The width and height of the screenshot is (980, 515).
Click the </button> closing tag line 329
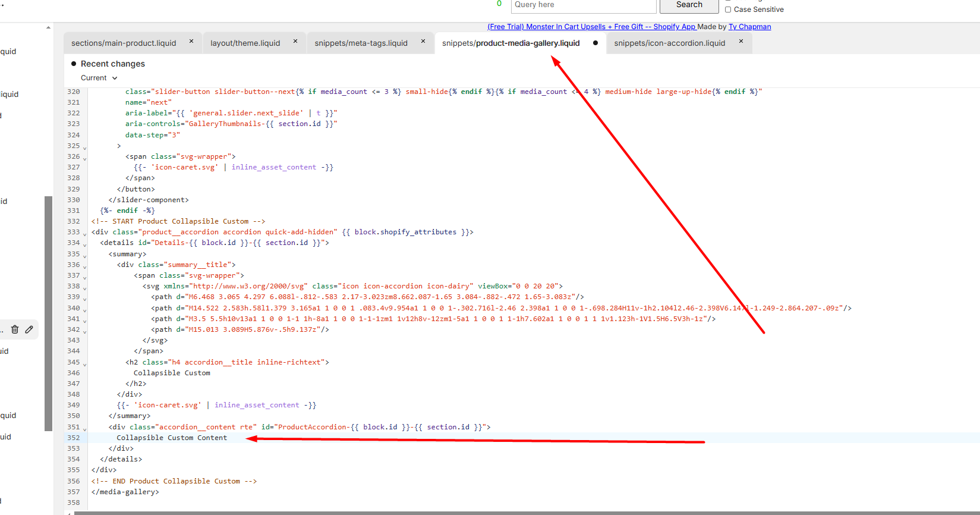coord(136,189)
